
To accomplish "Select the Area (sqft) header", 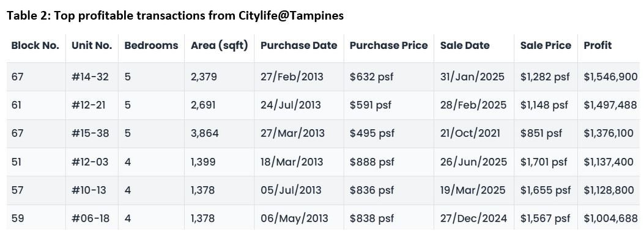I will point(220,46).
